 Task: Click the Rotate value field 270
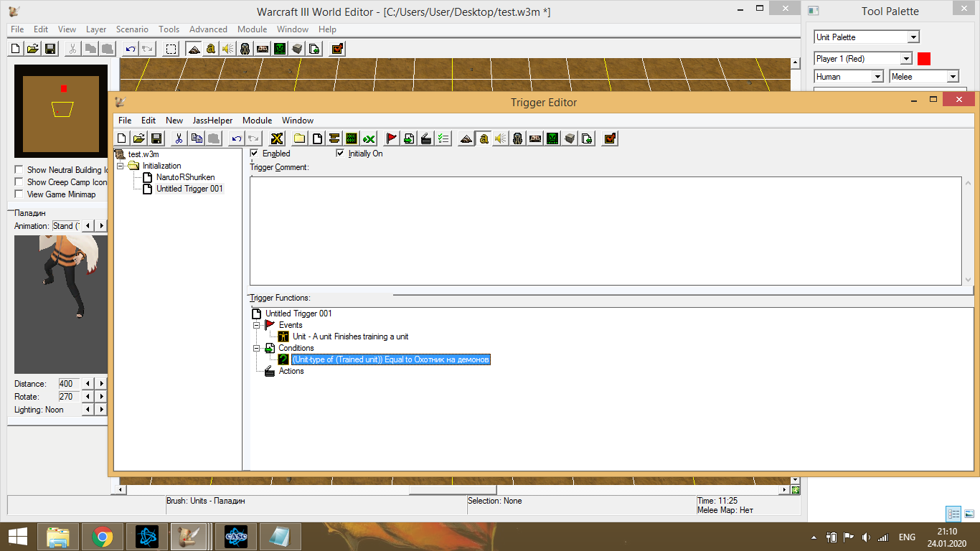[69, 397]
